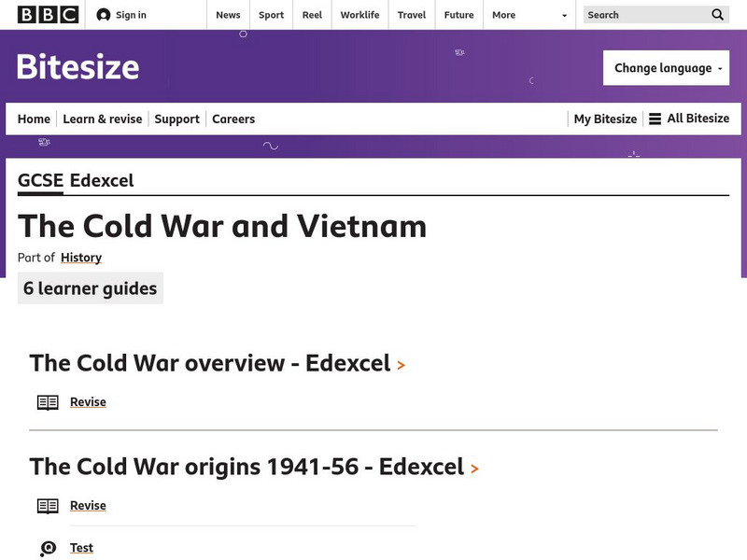The image size is (747, 560).
Task: Switch to the News section
Action: (x=228, y=15)
